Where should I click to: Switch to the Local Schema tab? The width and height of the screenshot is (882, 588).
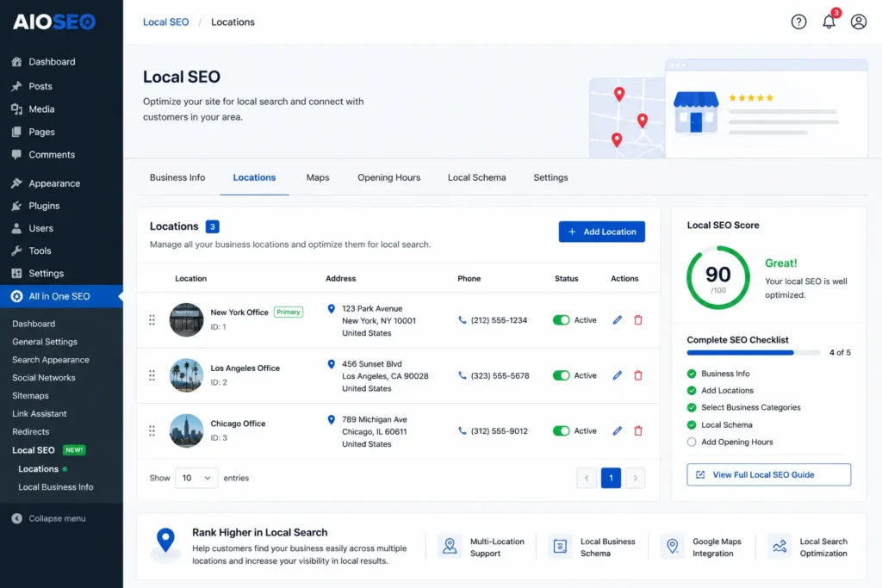[477, 177]
